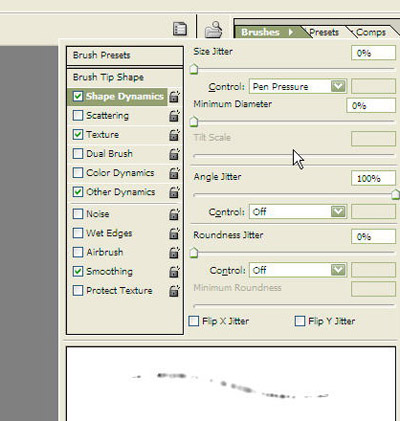
Task: Select the Shape Dynamics label
Action: pyautogui.click(x=125, y=96)
